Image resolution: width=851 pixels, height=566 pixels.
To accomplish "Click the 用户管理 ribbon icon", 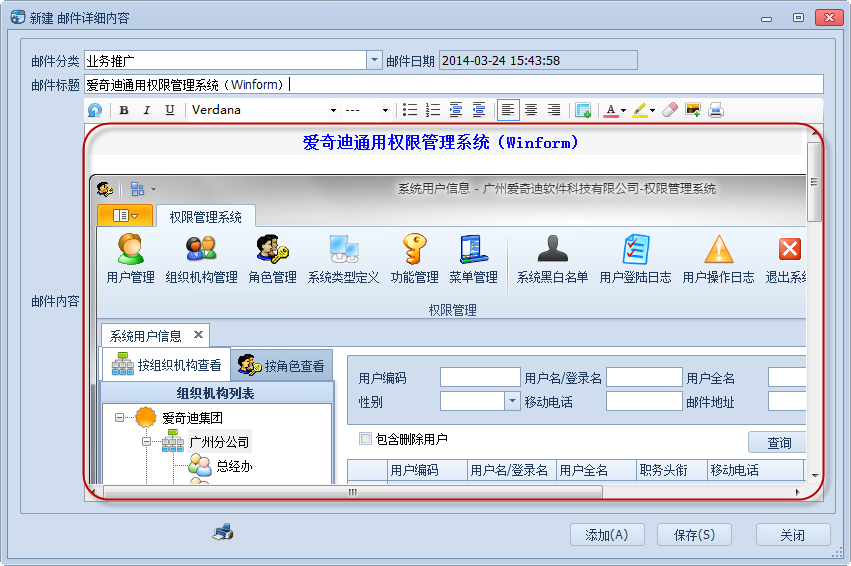I will pyautogui.click(x=130, y=259).
